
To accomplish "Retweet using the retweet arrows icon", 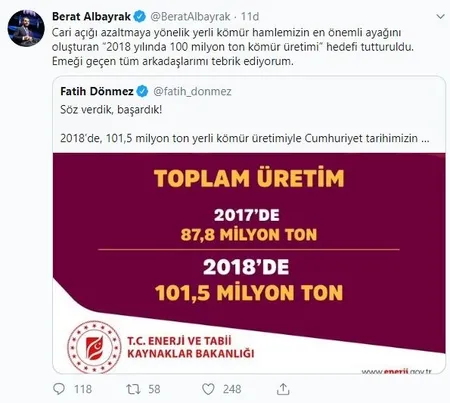I will (133, 389).
